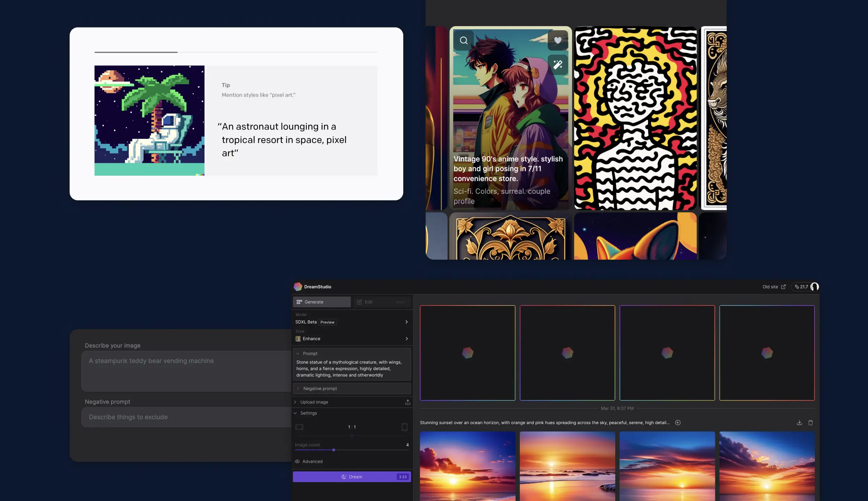
Task: Click the Image count value 4
Action: pos(407,445)
